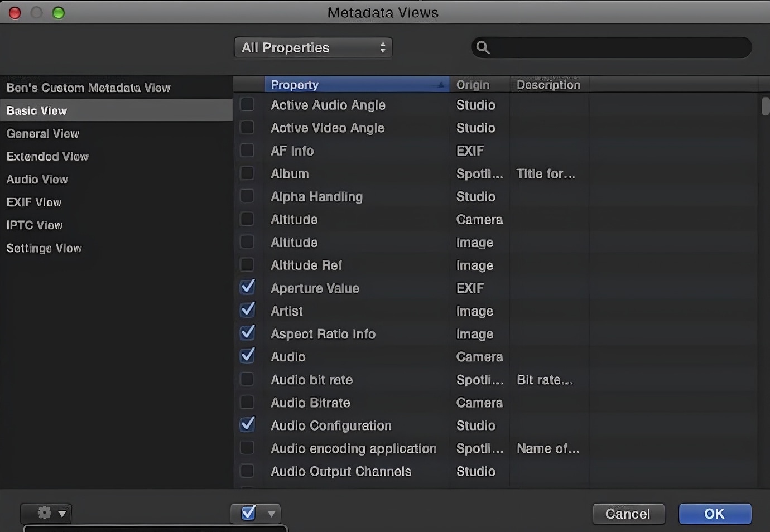Click into the search field
The image size is (770, 532).
click(x=612, y=48)
